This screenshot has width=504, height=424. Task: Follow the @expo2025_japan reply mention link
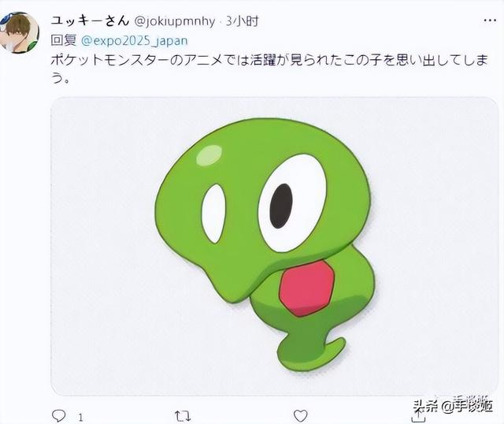(x=135, y=41)
